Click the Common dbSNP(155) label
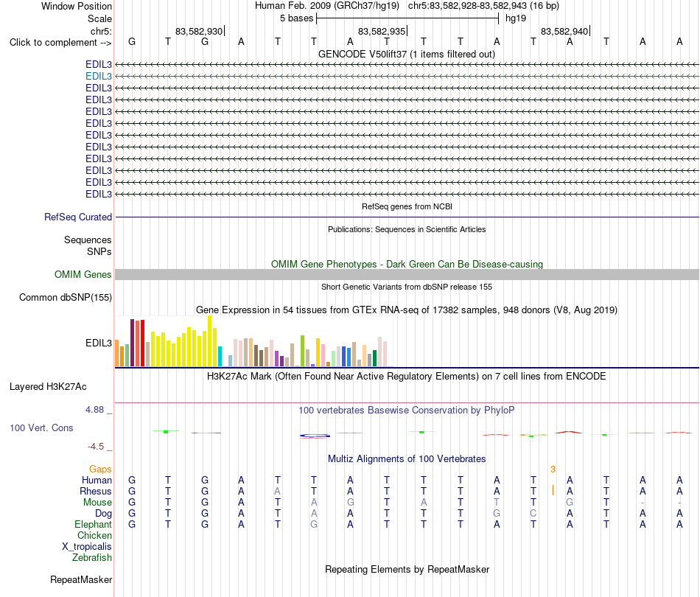Viewport: 700px width, 597px height. 65,297
